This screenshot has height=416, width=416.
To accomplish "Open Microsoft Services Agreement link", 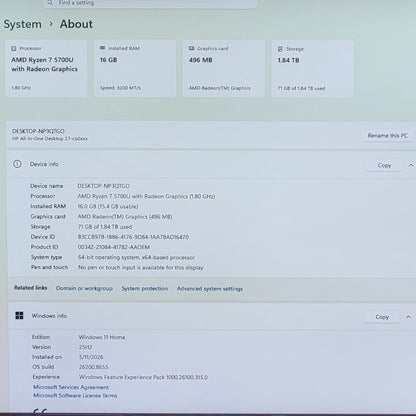I will pos(71,387).
